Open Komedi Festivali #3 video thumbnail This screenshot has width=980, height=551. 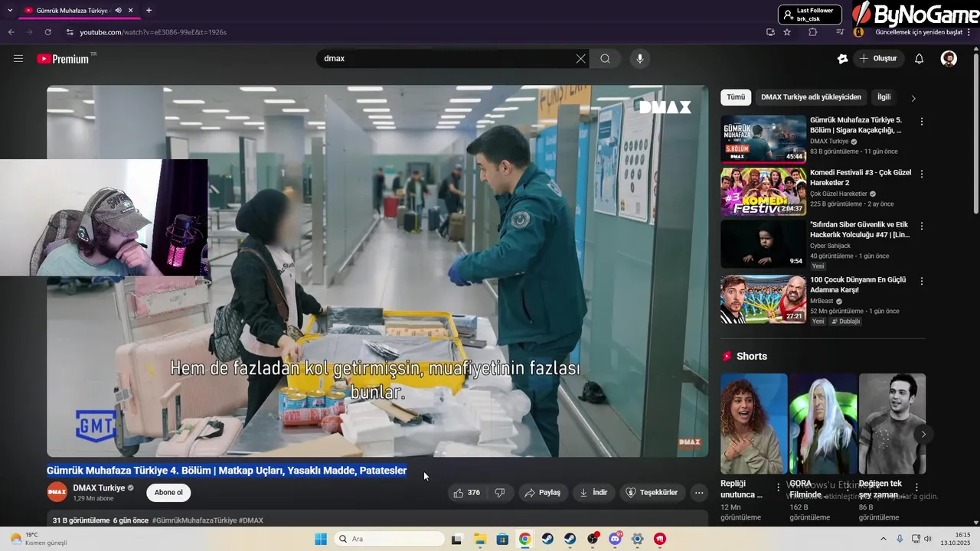763,192
